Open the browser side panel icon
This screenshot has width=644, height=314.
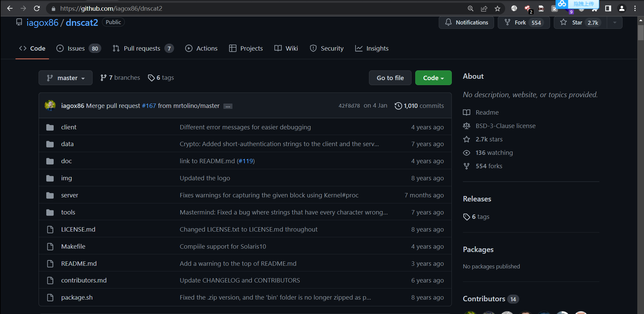click(608, 9)
